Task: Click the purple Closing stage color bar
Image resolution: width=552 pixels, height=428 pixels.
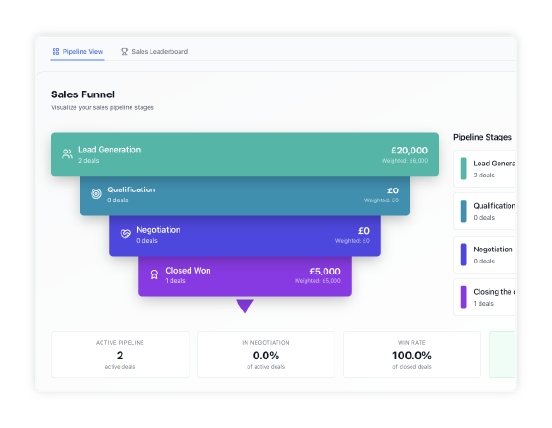Action: [464, 297]
